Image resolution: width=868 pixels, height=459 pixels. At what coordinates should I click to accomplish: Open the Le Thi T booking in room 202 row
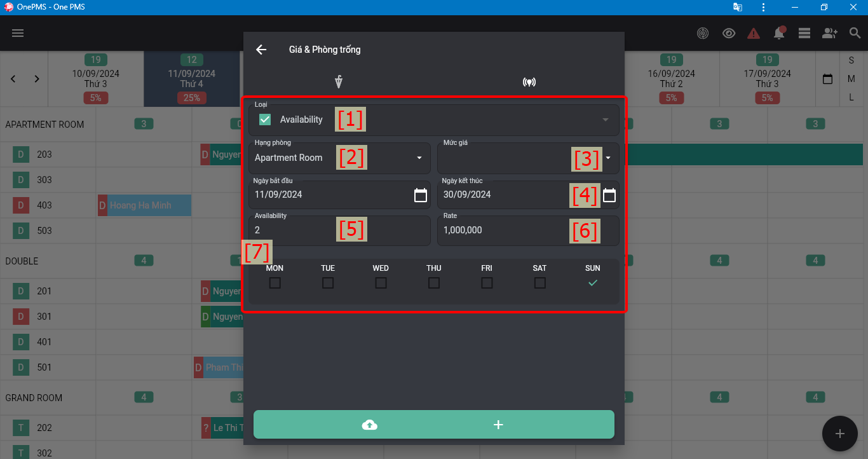pyautogui.click(x=222, y=428)
